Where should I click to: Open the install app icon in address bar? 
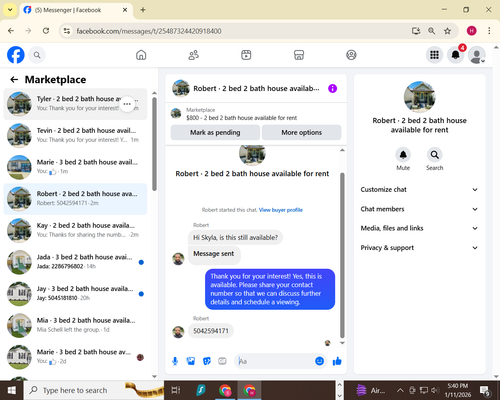416,31
